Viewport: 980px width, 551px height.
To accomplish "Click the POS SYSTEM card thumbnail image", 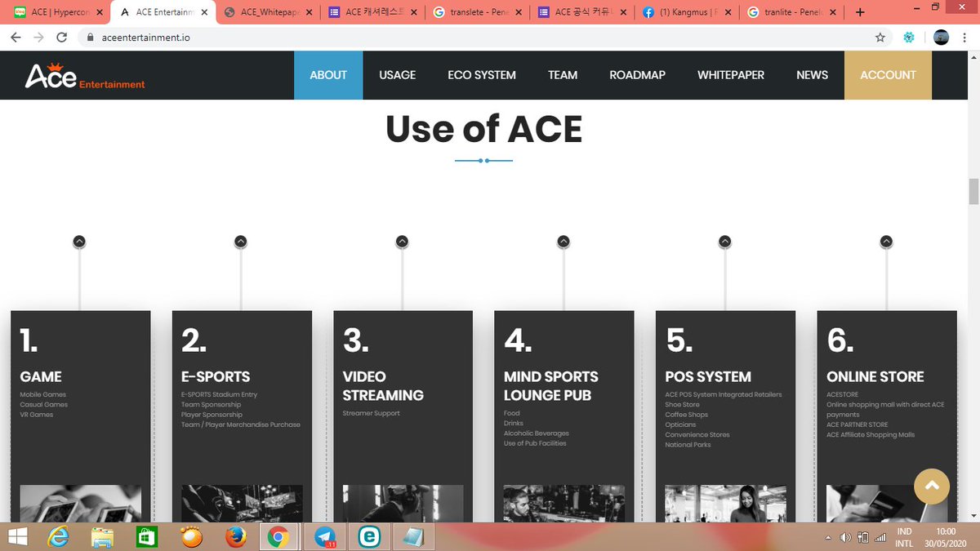I will pos(725,504).
